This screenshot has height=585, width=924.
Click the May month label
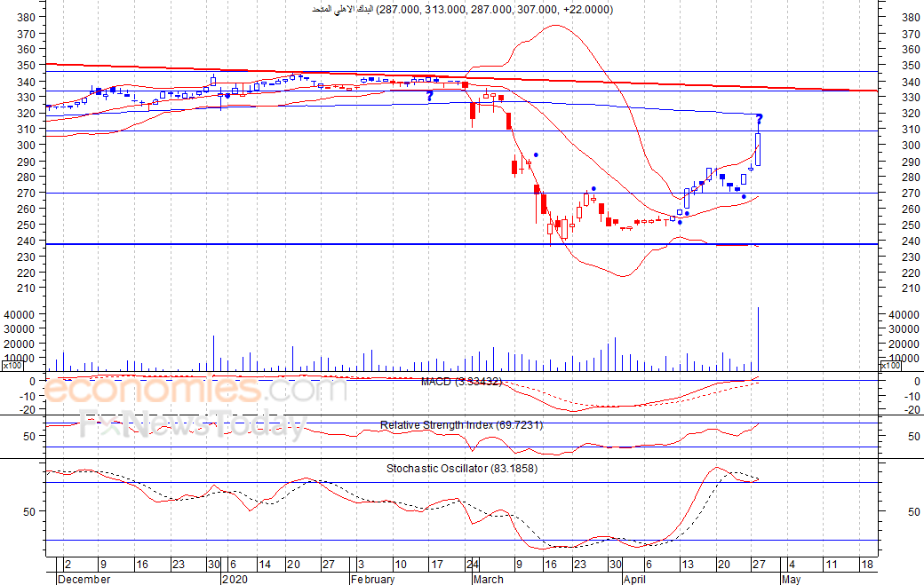tap(791, 579)
